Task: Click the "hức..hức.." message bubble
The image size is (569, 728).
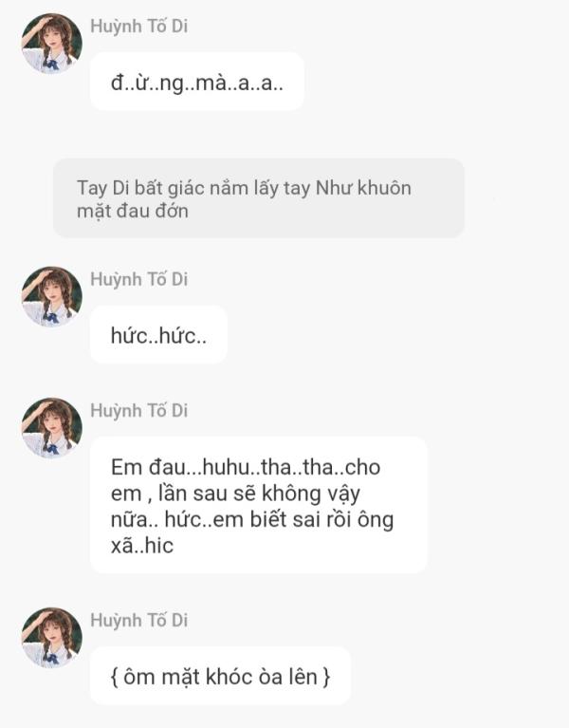Action: tap(158, 335)
